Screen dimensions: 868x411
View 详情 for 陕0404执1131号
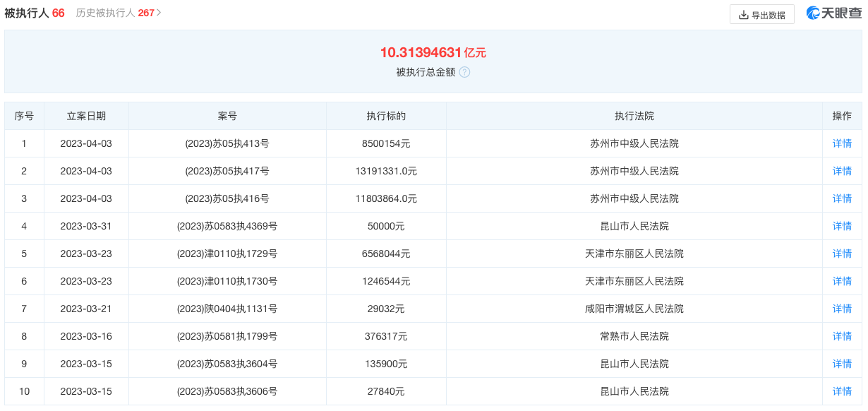(x=842, y=309)
